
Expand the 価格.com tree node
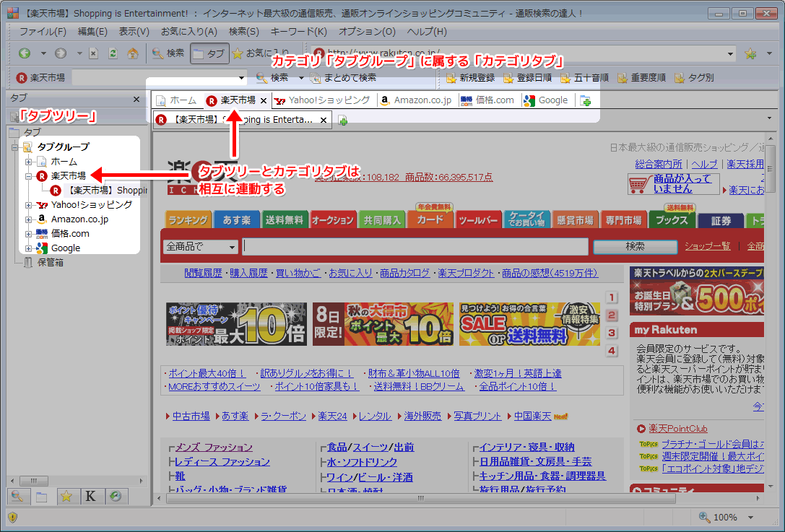[29, 234]
